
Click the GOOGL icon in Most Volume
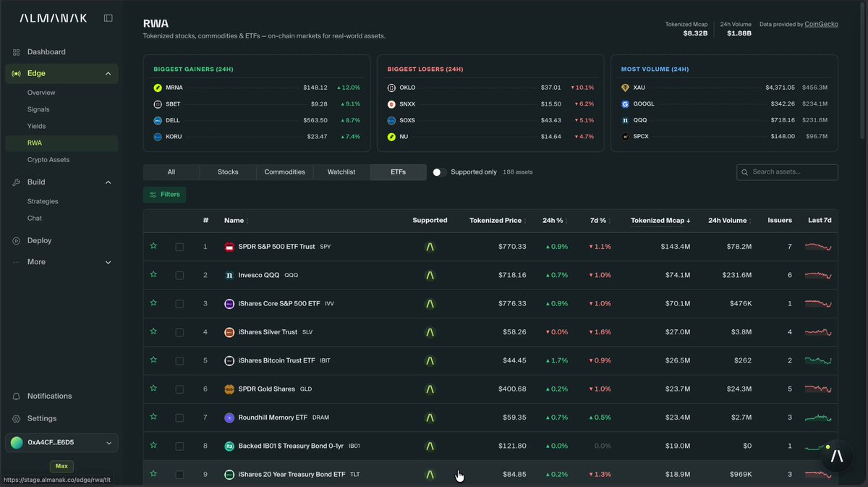point(626,104)
